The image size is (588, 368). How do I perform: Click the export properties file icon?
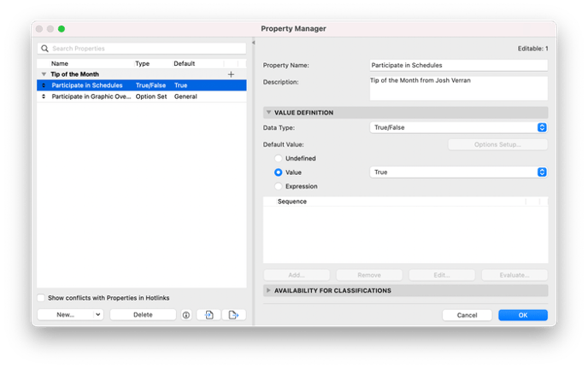(233, 315)
